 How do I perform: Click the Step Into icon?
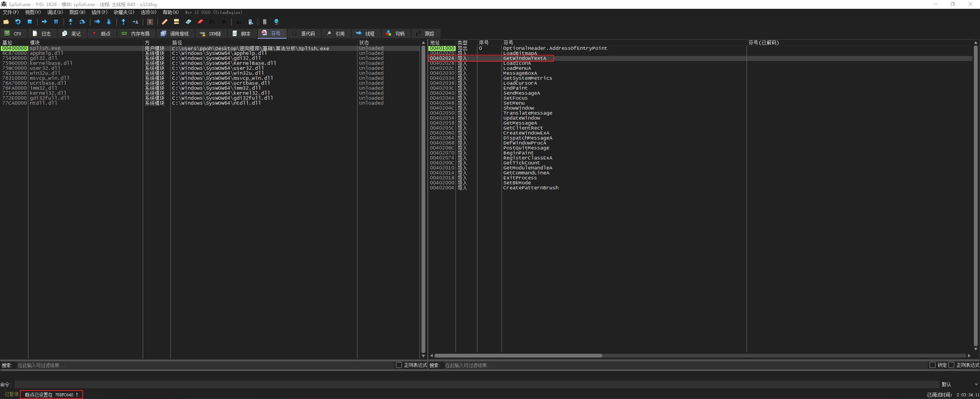[x=70, y=22]
